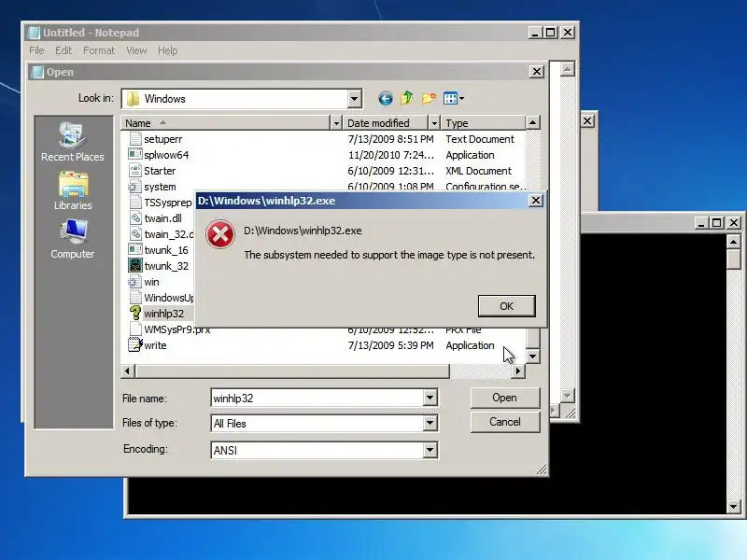The width and height of the screenshot is (747, 560).
Task: Click the twunk_32 file name
Action: point(166,266)
